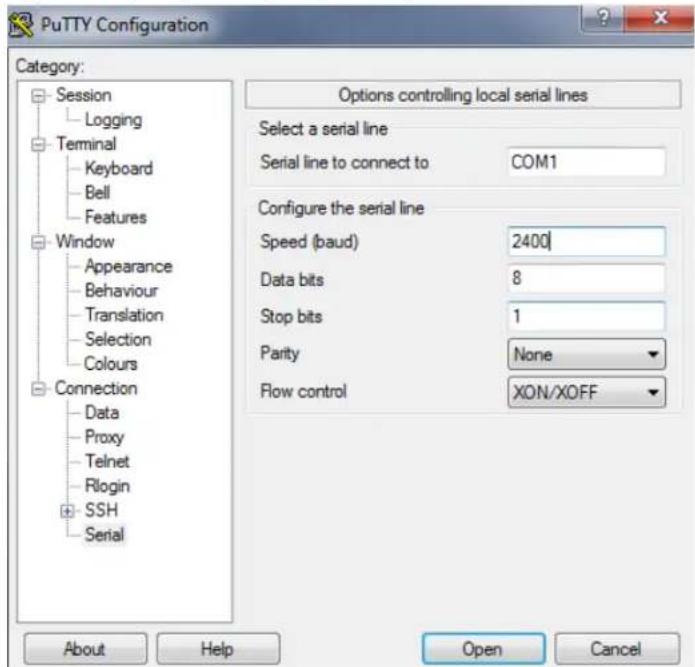Click 'Options controlling local serial lines' header
The width and height of the screenshot is (695, 667).
coord(463,95)
